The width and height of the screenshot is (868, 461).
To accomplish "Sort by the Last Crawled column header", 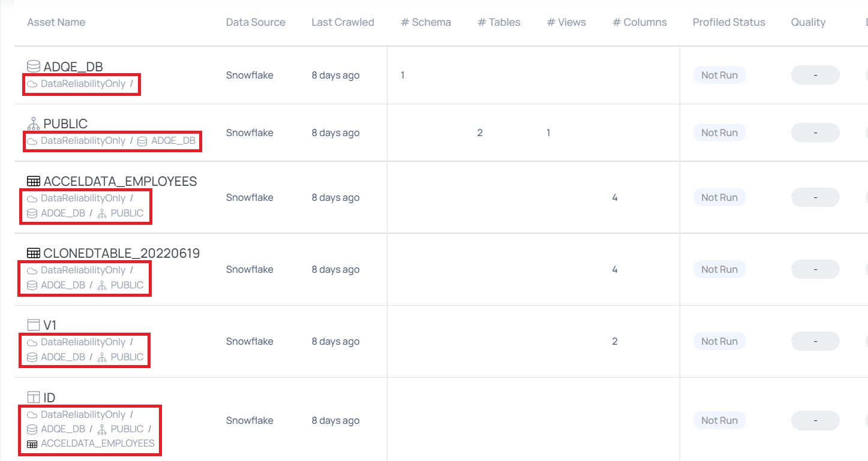I will [x=343, y=22].
